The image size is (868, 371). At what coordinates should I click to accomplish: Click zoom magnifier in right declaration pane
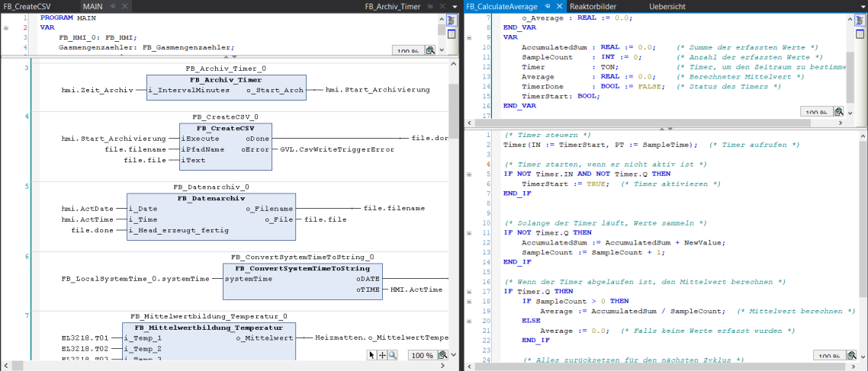point(838,112)
